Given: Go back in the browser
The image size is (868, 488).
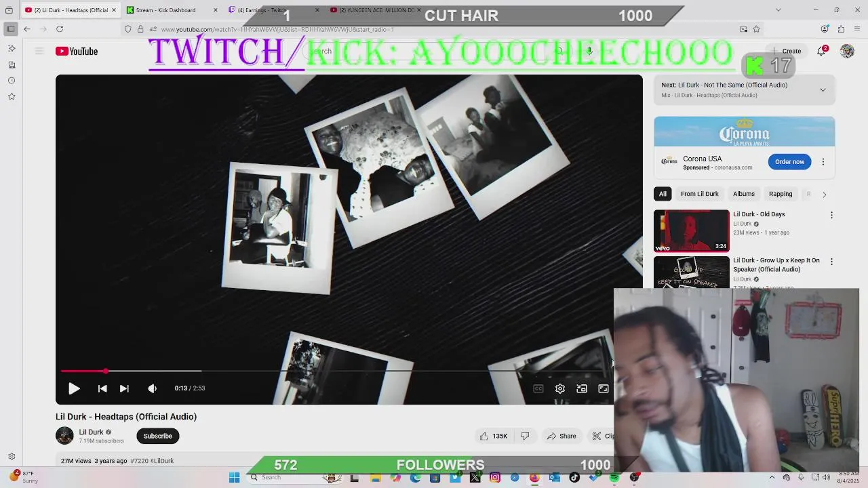Looking at the screenshot, I should pos(27,29).
